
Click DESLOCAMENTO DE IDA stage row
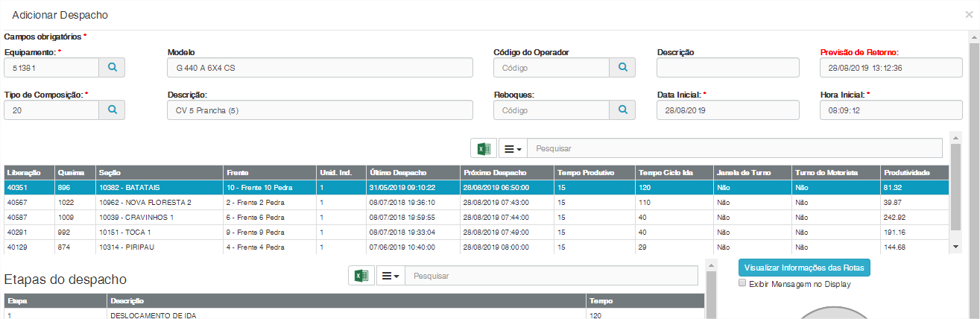(354, 315)
